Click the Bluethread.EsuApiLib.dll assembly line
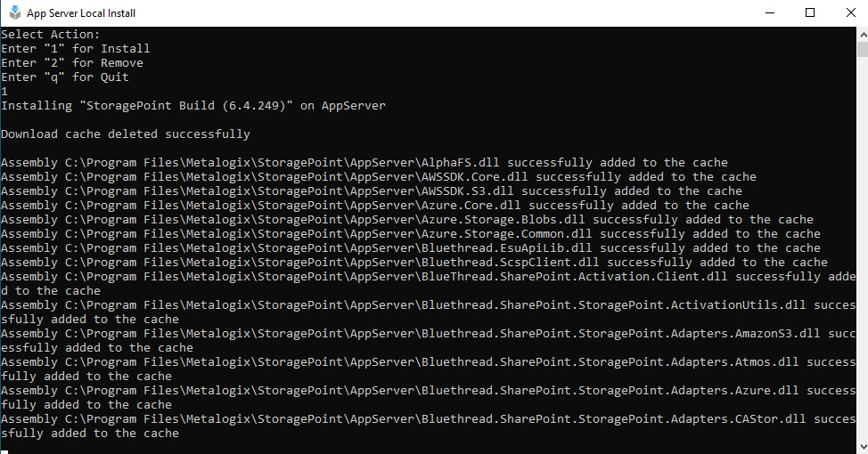 pyautogui.click(x=411, y=248)
